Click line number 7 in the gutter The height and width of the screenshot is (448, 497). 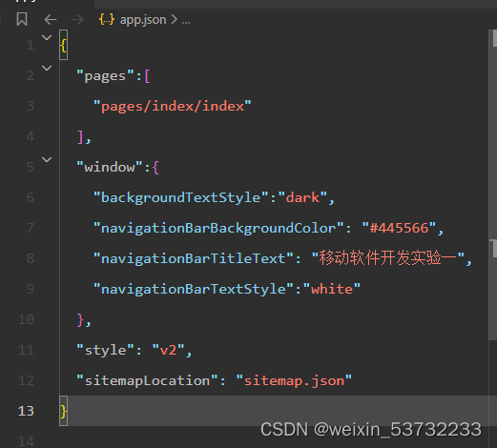pyautogui.click(x=31, y=228)
